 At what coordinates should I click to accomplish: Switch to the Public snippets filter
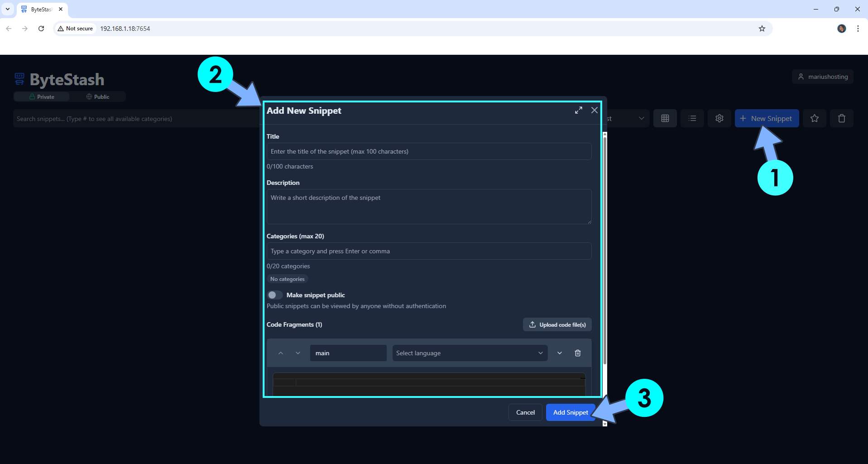(97, 97)
